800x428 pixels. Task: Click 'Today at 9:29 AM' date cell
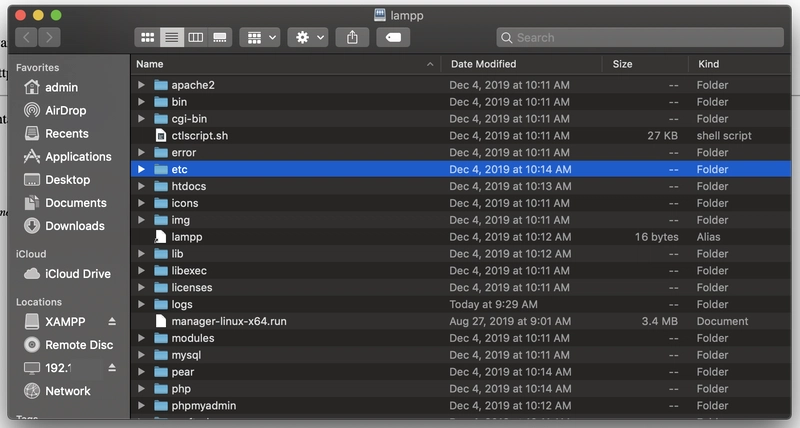493,305
